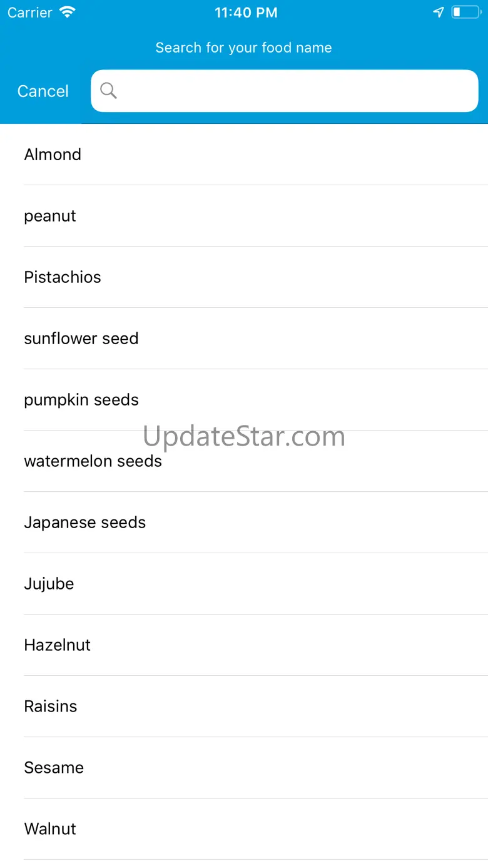488x868 pixels.
Task: Focus the food name search field
Action: 294,91
